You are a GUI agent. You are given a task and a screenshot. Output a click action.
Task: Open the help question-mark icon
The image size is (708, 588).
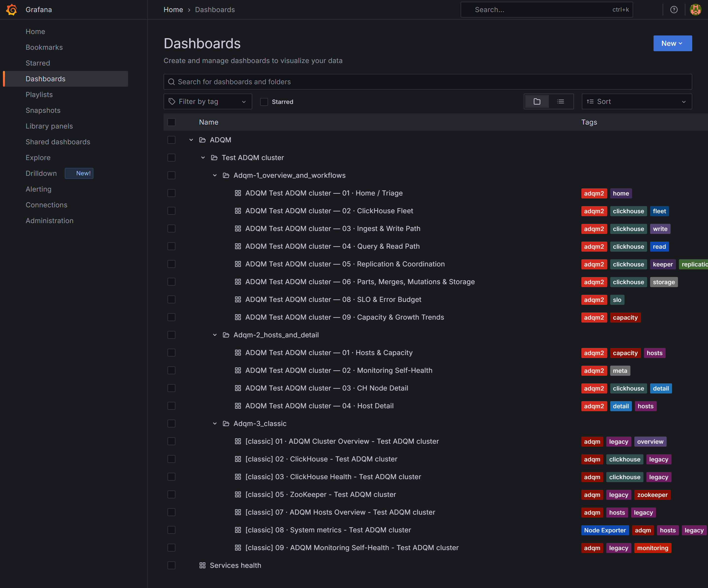point(674,9)
